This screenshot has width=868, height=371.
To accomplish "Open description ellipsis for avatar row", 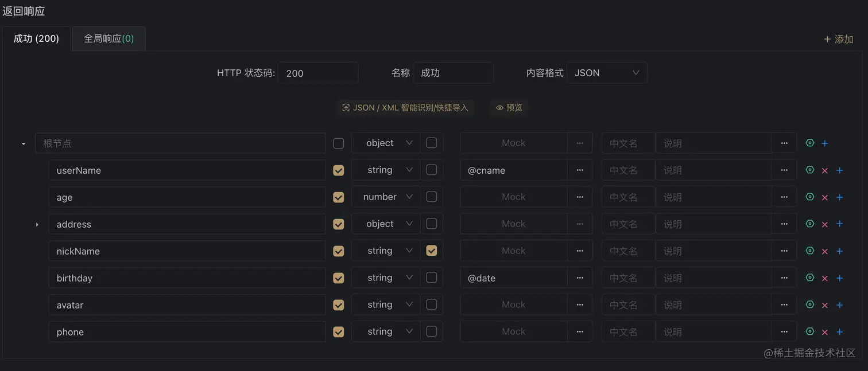I will (x=784, y=305).
